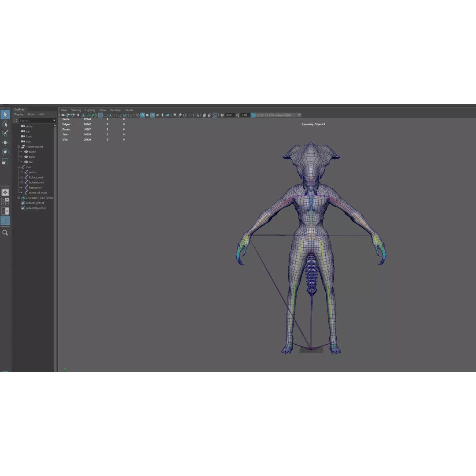The image size is (476, 476).
Task: Select defaultLightSet in Outliner
Action: pyautogui.click(x=33, y=203)
